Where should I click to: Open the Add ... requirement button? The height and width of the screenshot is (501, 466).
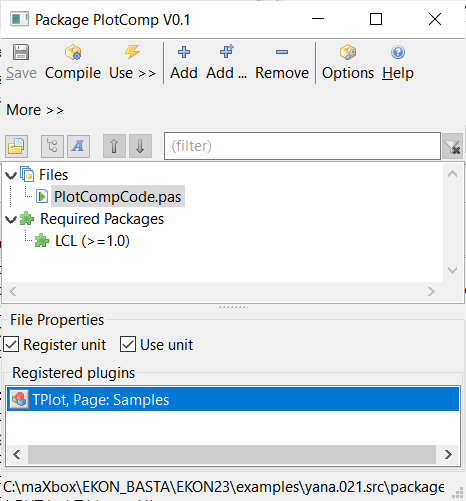click(226, 62)
